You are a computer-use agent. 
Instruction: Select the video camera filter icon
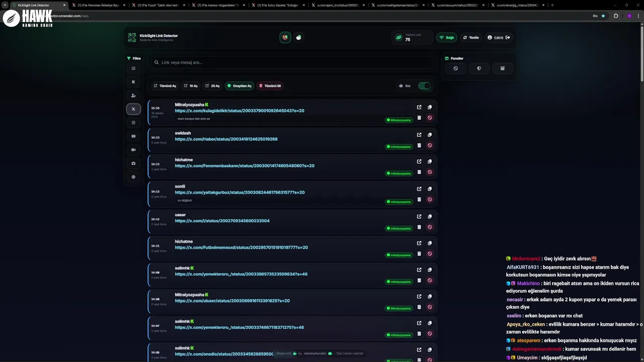[x=133, y=150]
